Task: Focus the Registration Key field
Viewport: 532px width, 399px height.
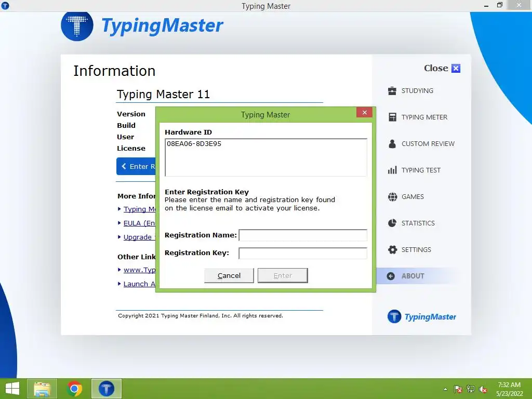Action: tap(303, 253)
